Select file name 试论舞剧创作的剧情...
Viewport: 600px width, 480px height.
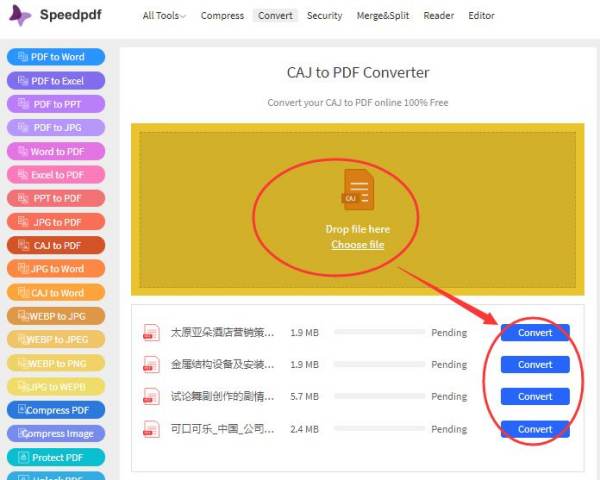coord(222,396)
